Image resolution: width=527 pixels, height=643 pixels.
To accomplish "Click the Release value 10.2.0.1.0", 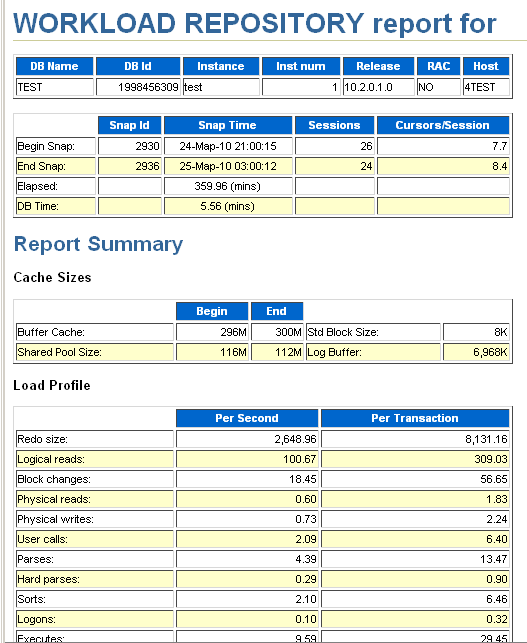I will pos(379,87).
